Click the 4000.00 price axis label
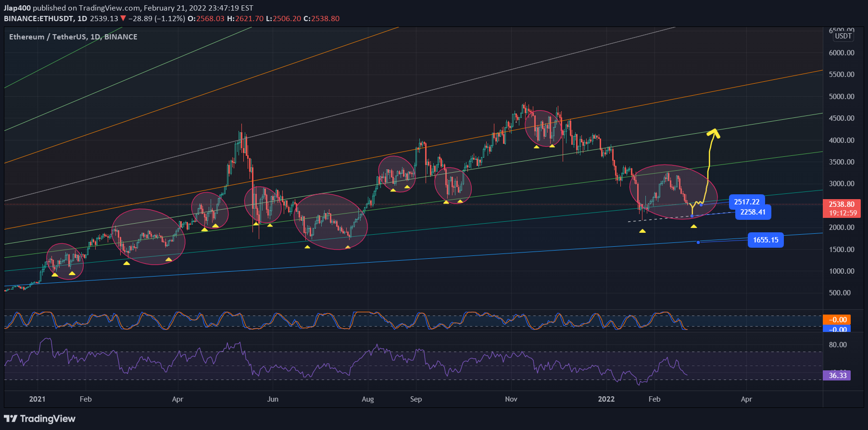Screen dimensions: 868x430 tap(842, 140)
